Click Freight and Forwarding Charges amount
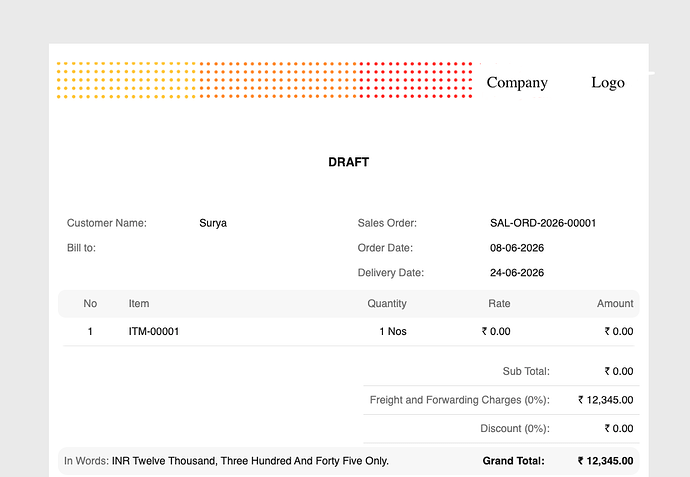 [606, 400]
